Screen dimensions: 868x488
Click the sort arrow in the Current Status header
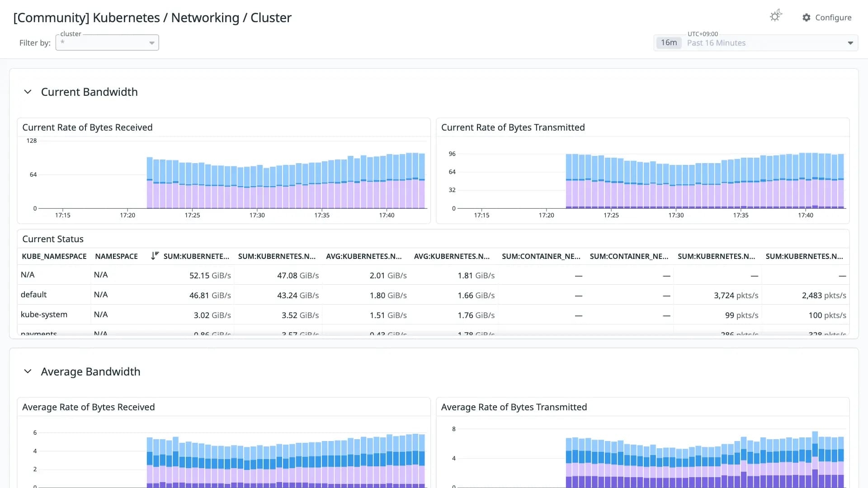pyautogui.click(x=155, y=256)
